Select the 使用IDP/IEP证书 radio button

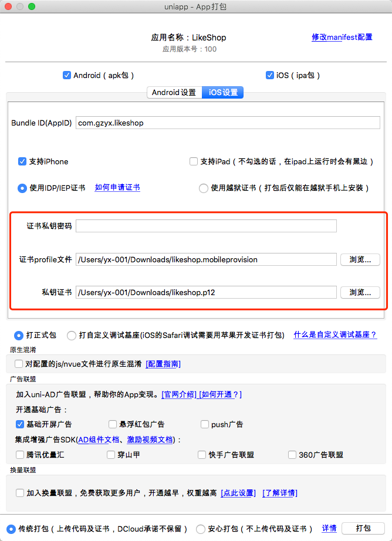(22, 188)
